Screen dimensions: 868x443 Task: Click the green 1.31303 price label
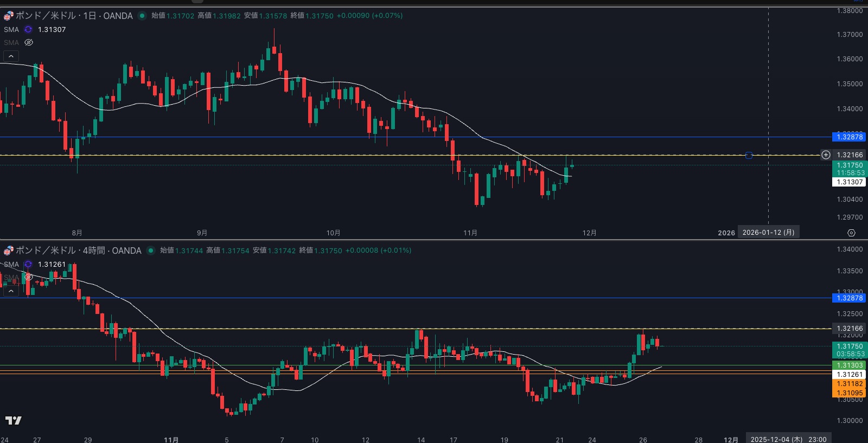(849, 365)
